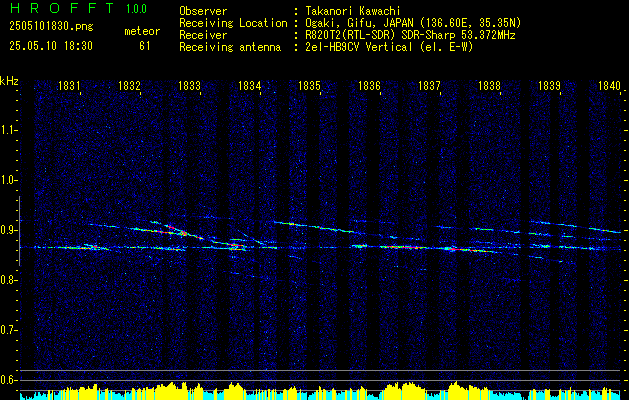Click the 1832 time marker
This screenshot has width=629, height=400.
pyautogui.click(x=129, y=85)
